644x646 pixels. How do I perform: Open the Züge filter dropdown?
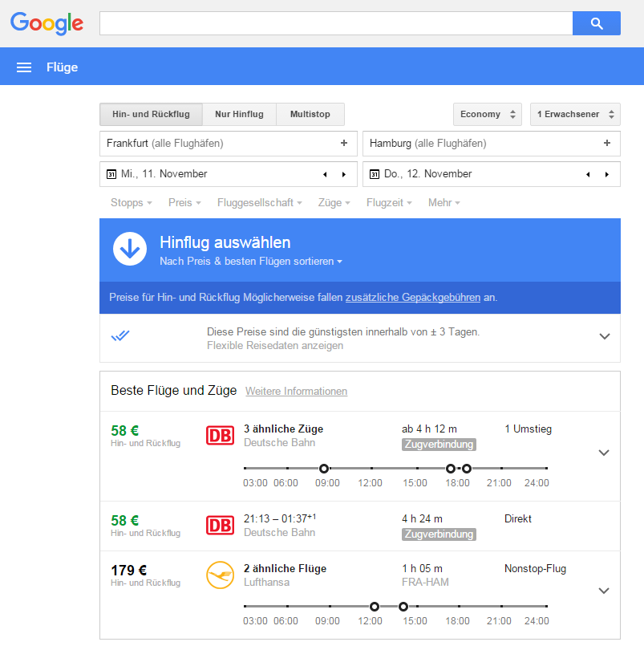(334, 203)
